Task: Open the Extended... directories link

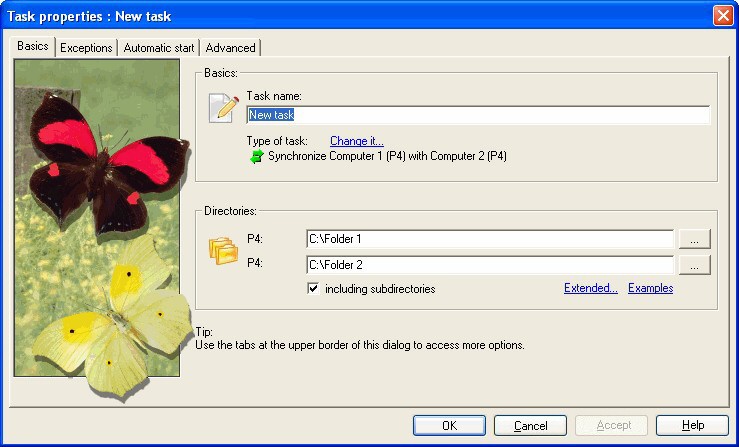Action: [x=591, y=288]
